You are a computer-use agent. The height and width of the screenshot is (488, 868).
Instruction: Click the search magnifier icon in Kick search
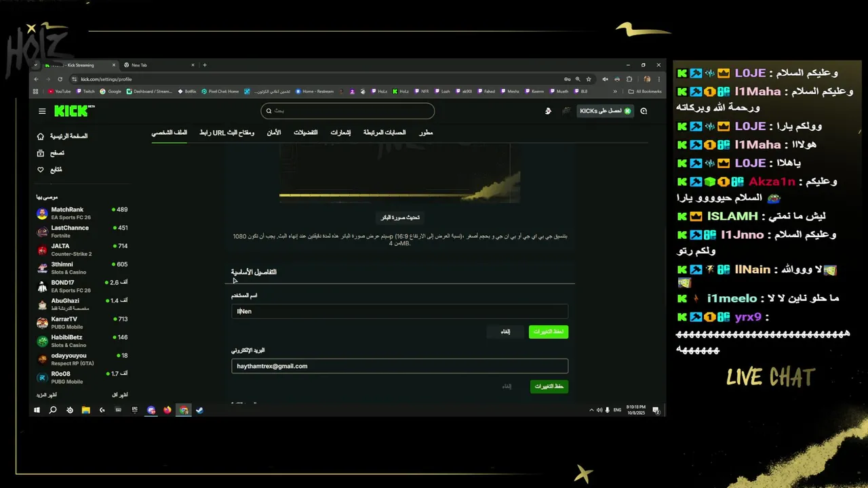tap(269, 110)
